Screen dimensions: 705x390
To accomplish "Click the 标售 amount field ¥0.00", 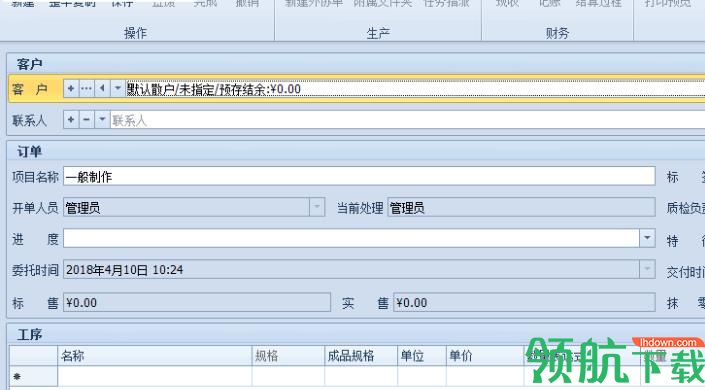I will pyautogui.click(x=197, y=302).
